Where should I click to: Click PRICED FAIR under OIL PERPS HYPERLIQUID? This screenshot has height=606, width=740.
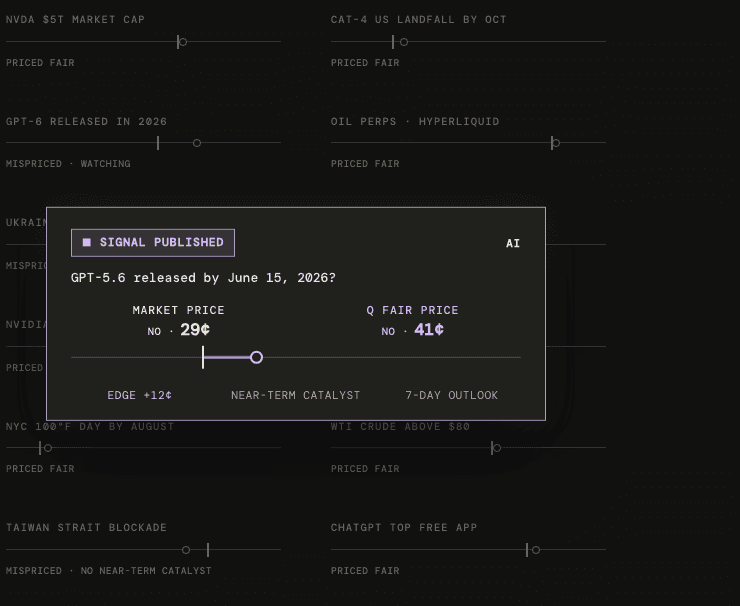365,163
